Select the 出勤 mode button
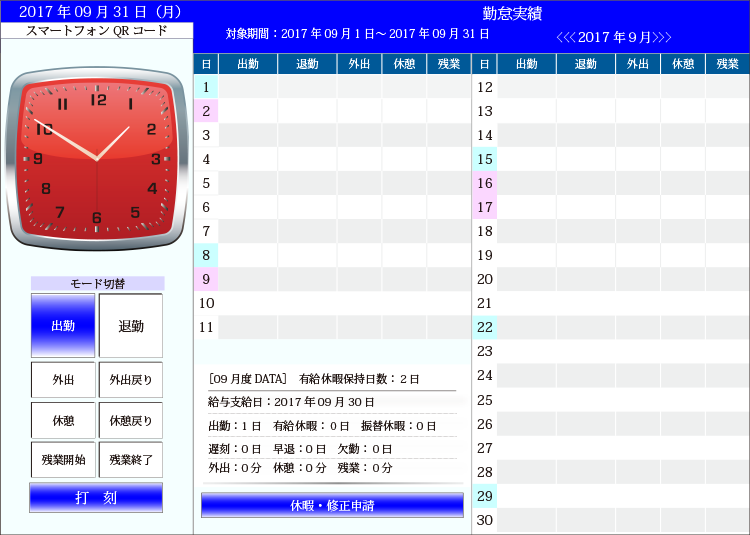Screen dimensions: 750x535 (63, 325)
